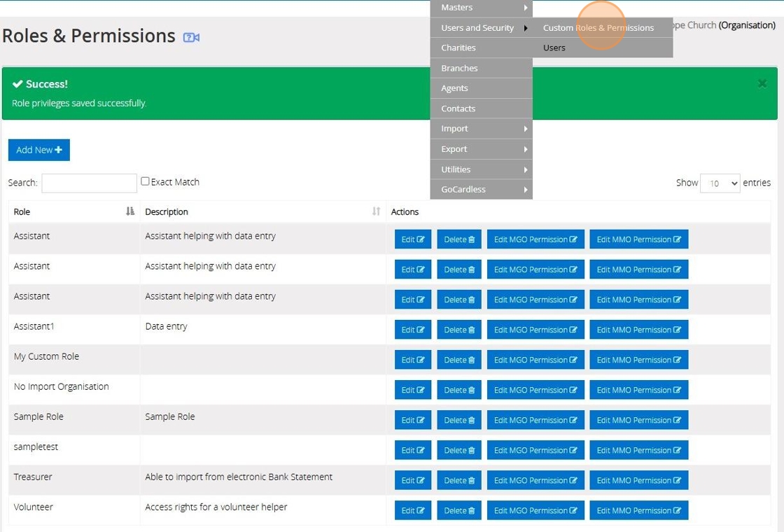Edit MGO Permission for Treasurer
The height and width of the screenshot is (532, 784).
coord(535,480)
